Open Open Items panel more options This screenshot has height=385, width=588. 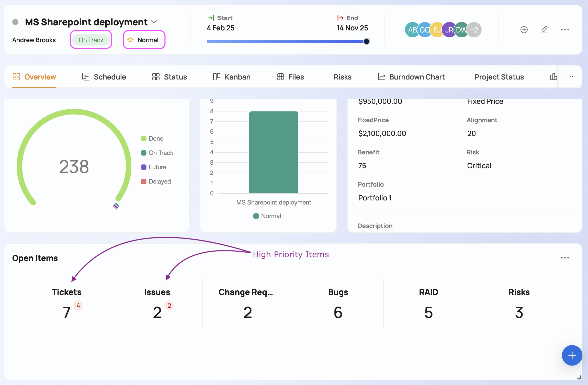565,258
